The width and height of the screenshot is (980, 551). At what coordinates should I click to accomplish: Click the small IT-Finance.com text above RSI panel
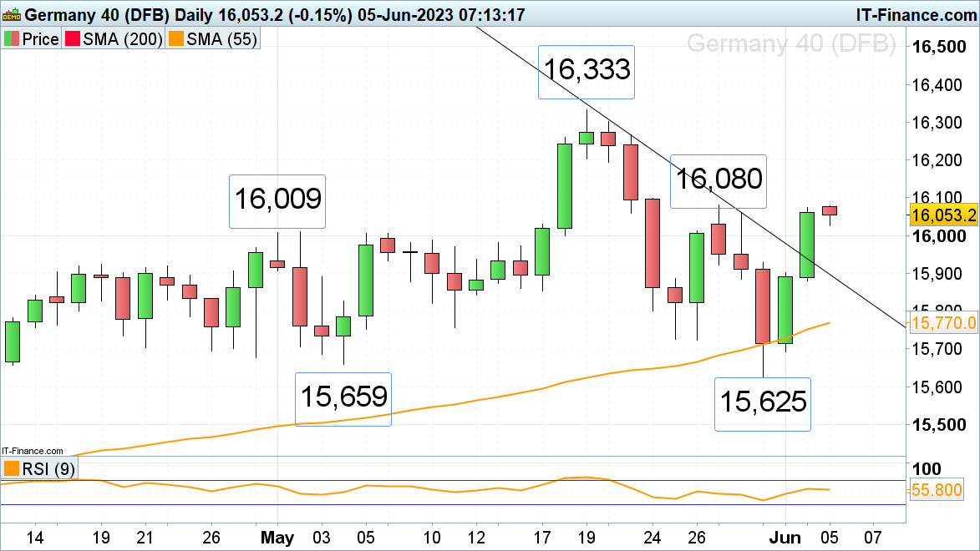pos(33,451)
